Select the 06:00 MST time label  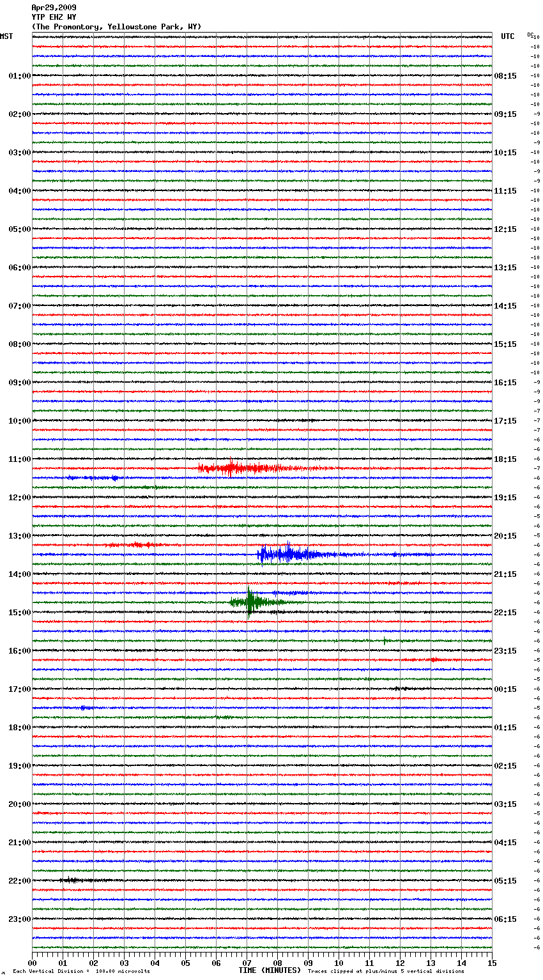click(x=20, y=268)
